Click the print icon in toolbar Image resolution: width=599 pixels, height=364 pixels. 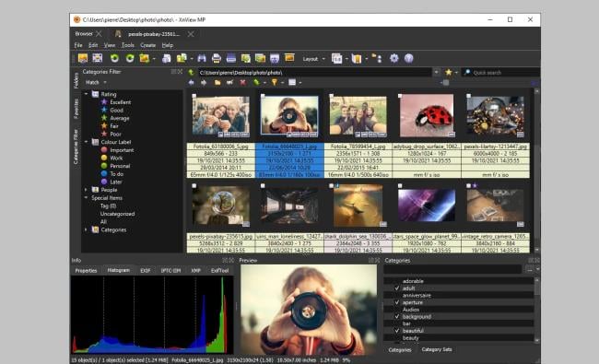click(x=217, y=58)
